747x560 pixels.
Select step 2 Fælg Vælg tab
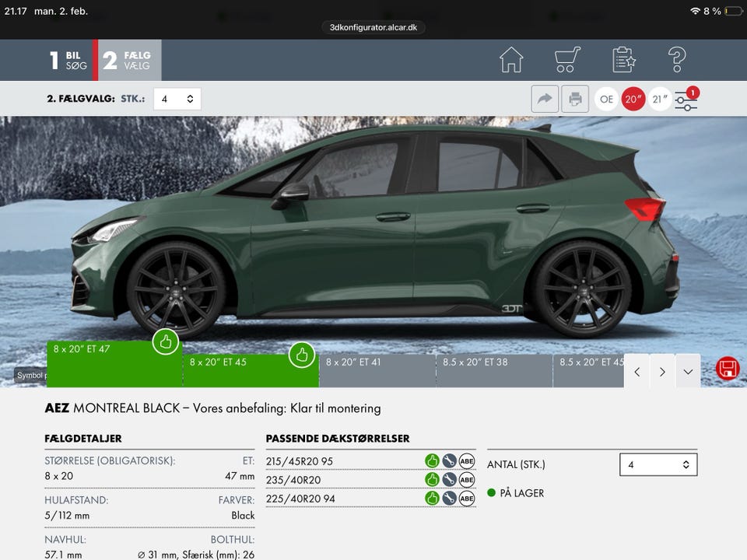[x=128, y=61]
